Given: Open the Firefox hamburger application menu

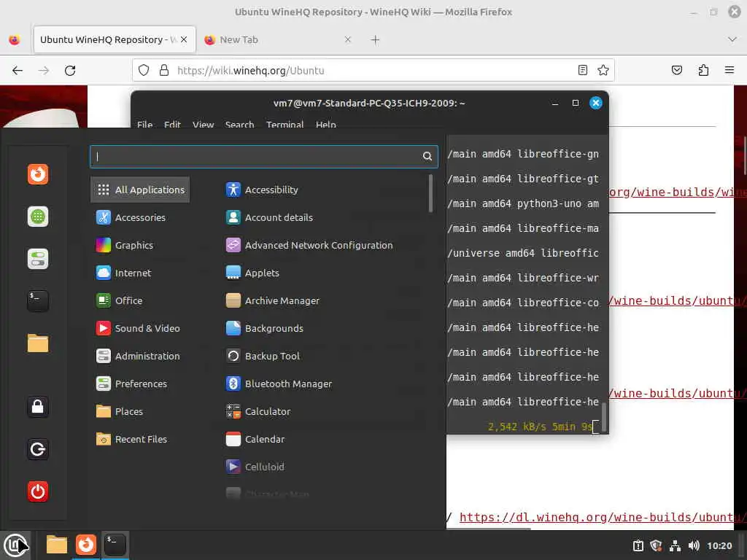Looking at the screenshot, I should click(729, 71).
